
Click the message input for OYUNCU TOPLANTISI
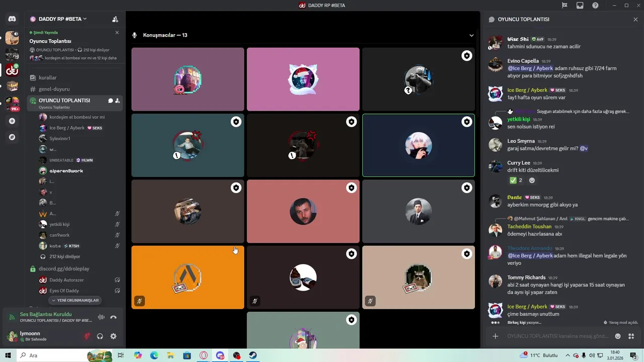(557, 336)
